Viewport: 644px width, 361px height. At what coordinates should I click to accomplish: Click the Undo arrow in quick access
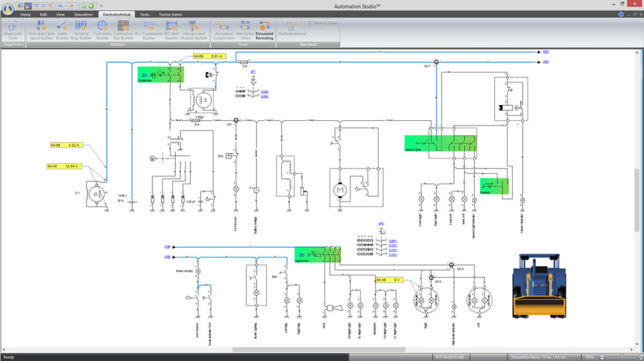[60, 6]
